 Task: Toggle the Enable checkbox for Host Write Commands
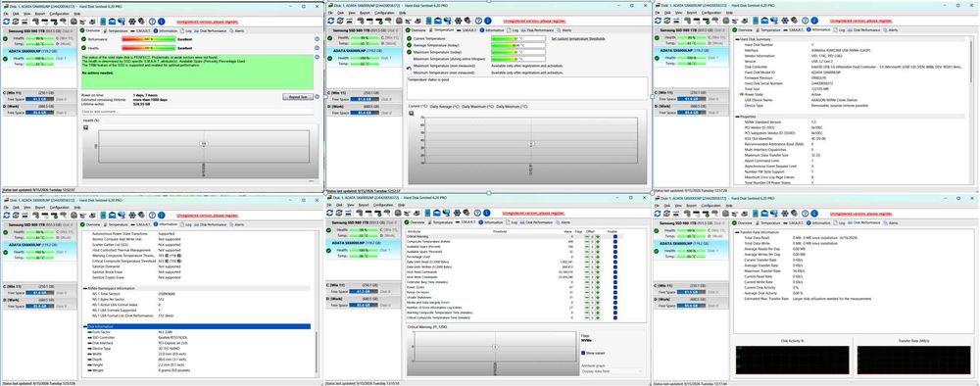click(x=615, y=276)
